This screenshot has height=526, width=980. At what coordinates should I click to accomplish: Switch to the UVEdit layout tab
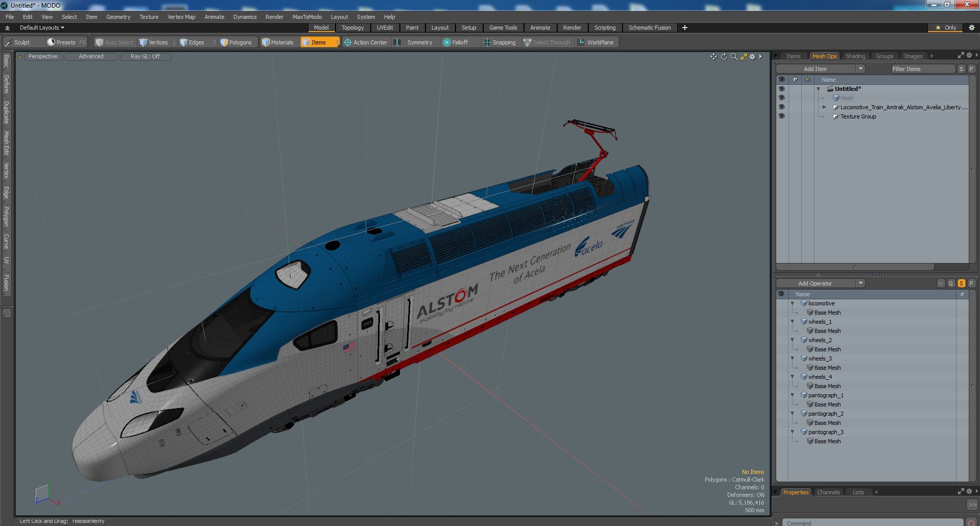pyautogui.click(x=385, y=28)
